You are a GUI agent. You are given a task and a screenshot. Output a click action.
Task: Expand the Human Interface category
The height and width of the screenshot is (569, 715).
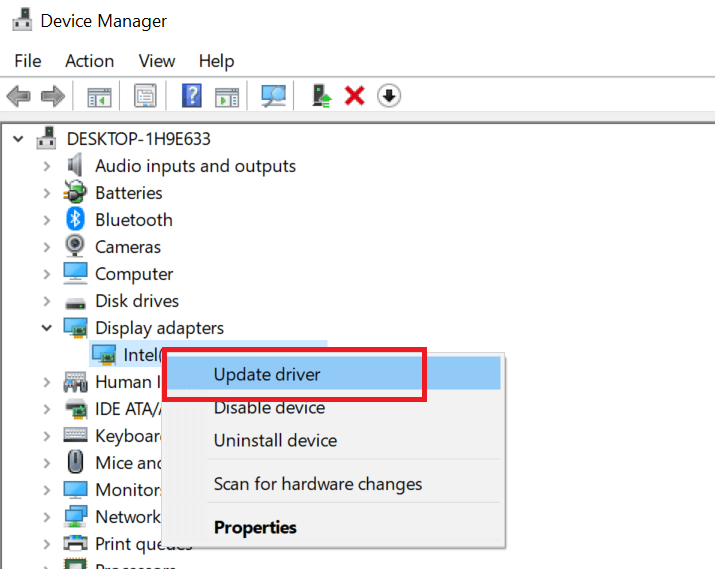click(x=47, y=382)
